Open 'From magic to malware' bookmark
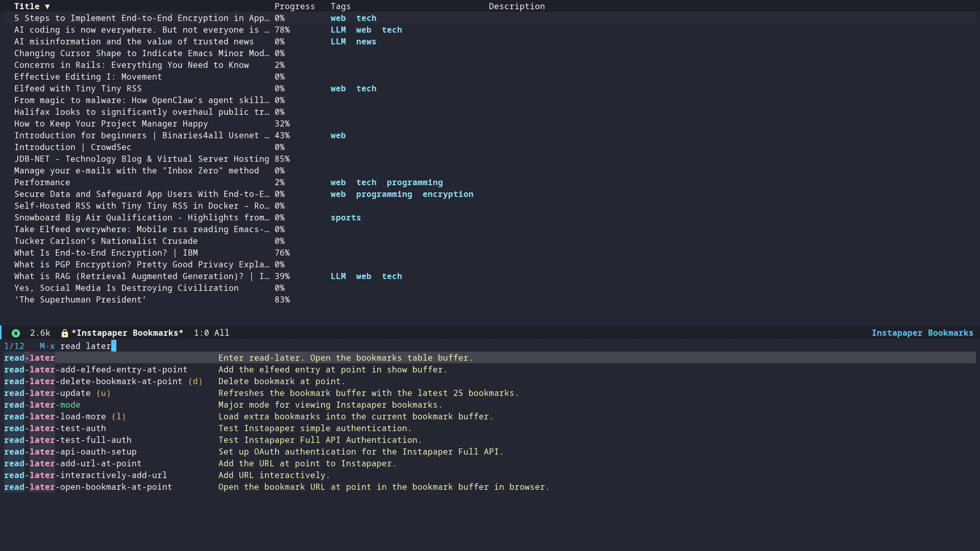Image resolution: width=980 pixels, height=551 pixels. 142,101
